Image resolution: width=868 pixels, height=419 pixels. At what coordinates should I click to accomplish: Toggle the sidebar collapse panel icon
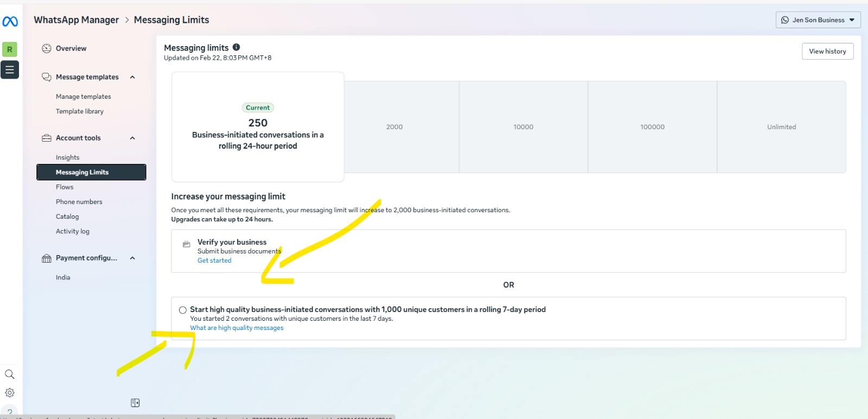point(135,403)
